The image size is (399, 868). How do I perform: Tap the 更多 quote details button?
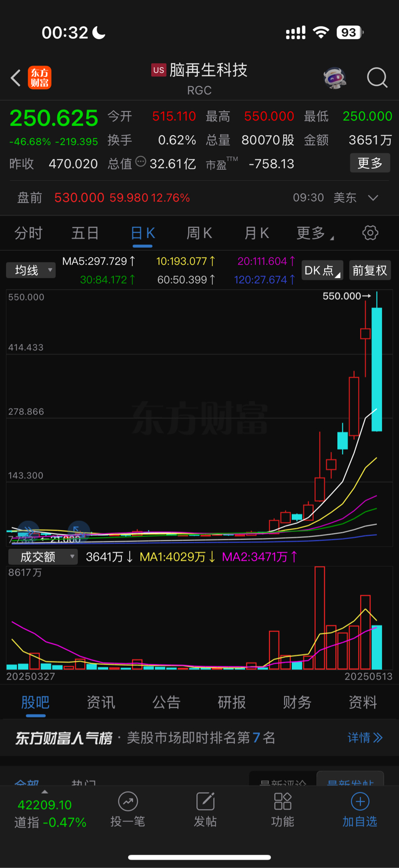(x=370, y=163)
